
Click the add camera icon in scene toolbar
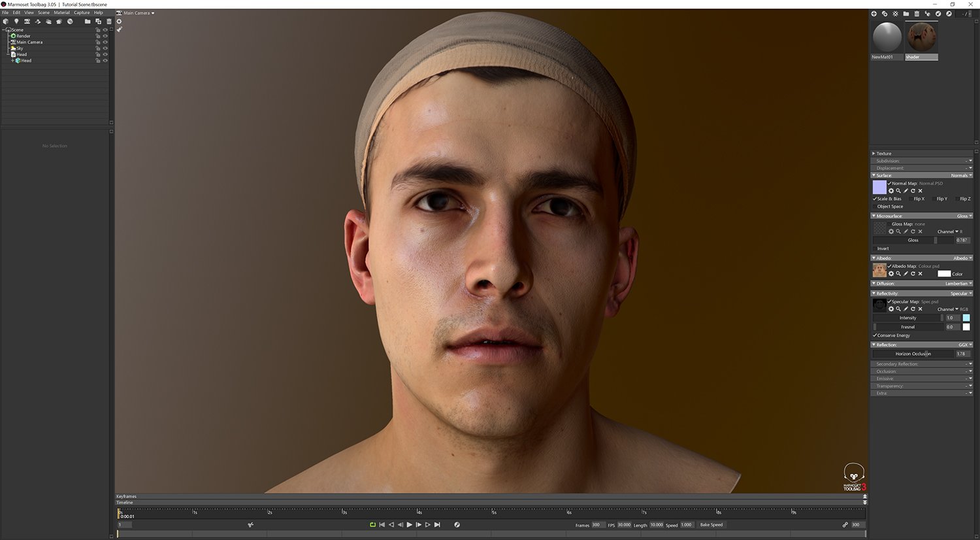click(27, 22)
